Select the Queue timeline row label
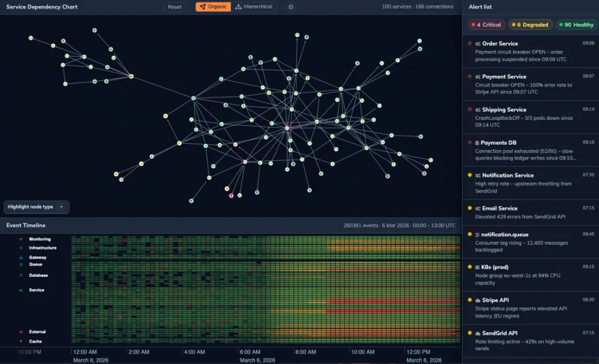The width and height of the screenshot is (599, 364). 36,265
